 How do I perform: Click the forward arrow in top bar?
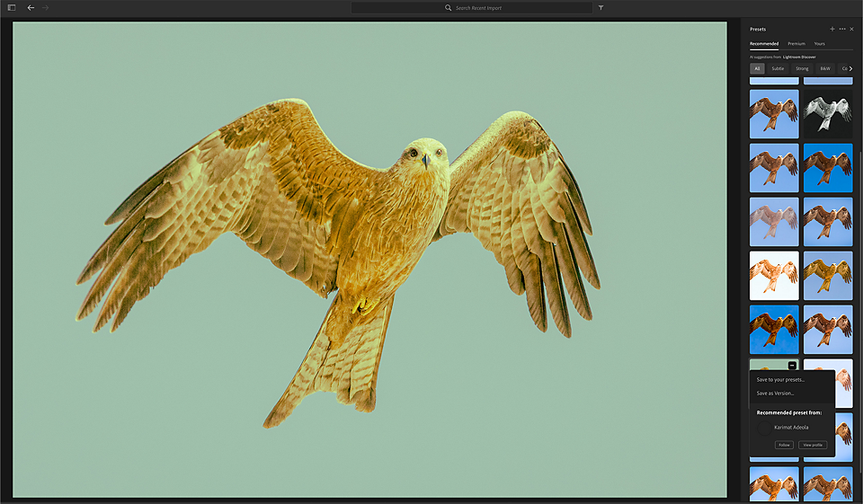45,8
